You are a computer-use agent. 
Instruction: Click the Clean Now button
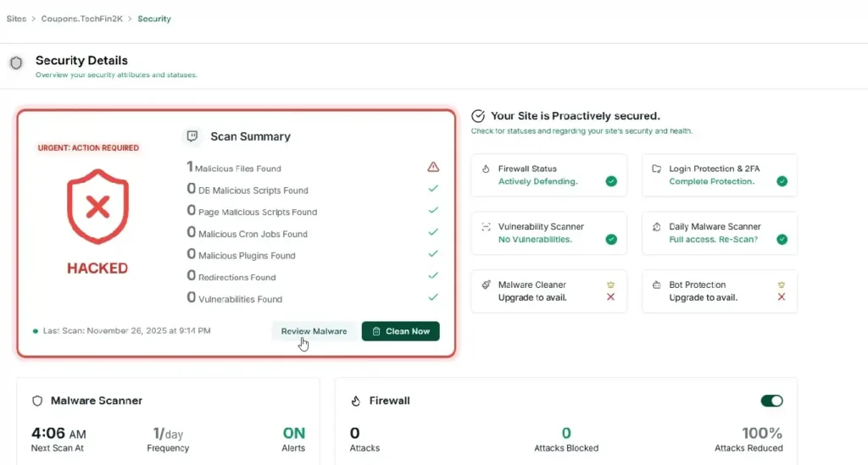click(401, 331)
